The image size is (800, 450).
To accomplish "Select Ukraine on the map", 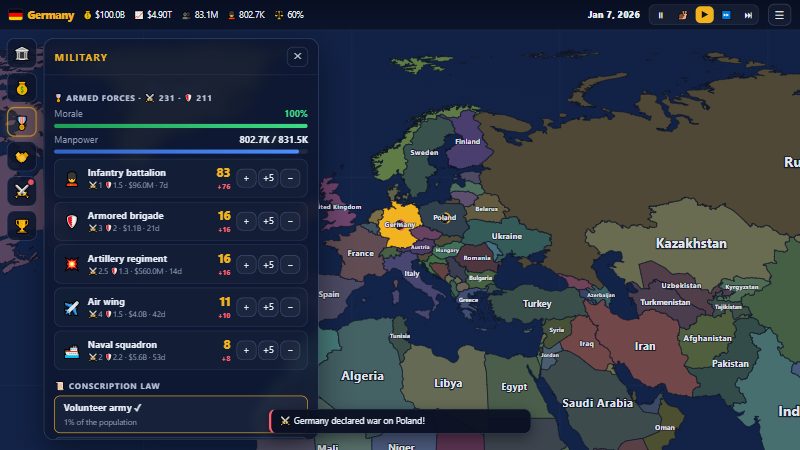I will pos(507,236).
